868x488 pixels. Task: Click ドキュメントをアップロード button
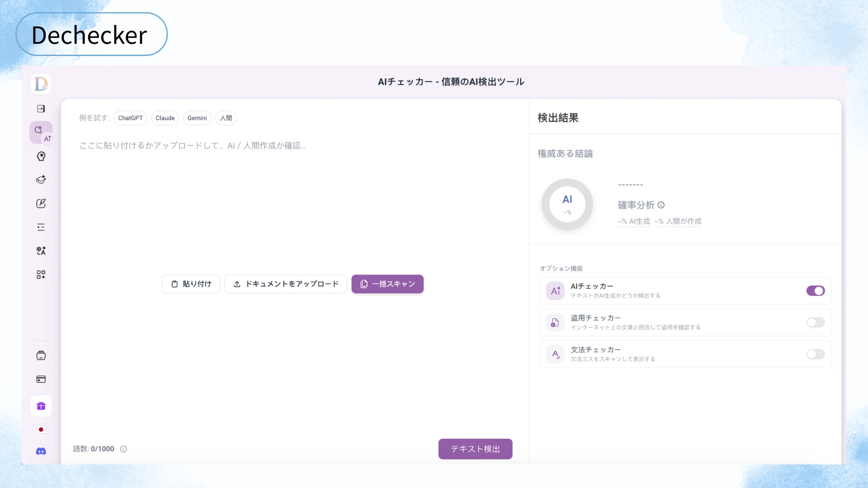coord(286,284)
